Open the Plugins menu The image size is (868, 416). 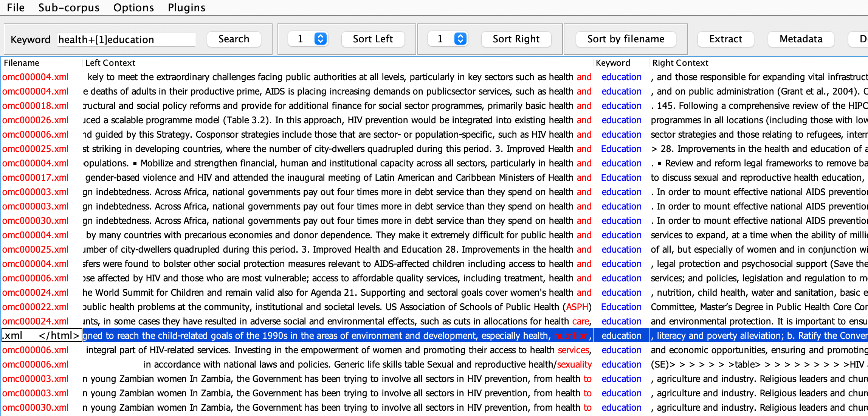(x=186, y=8)
